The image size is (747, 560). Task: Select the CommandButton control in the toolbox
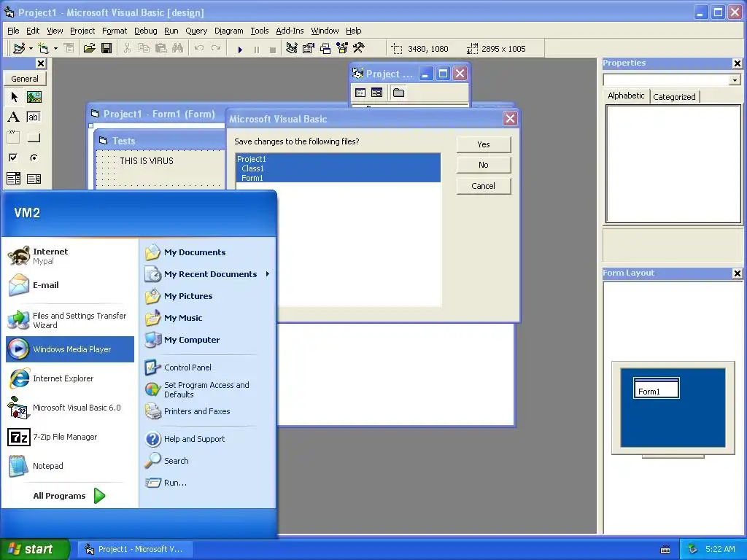click(34, 138)
